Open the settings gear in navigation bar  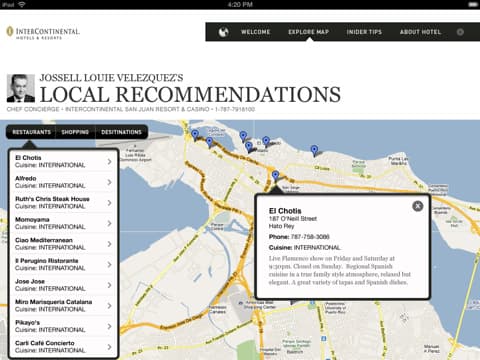click(x=460, y=32)
